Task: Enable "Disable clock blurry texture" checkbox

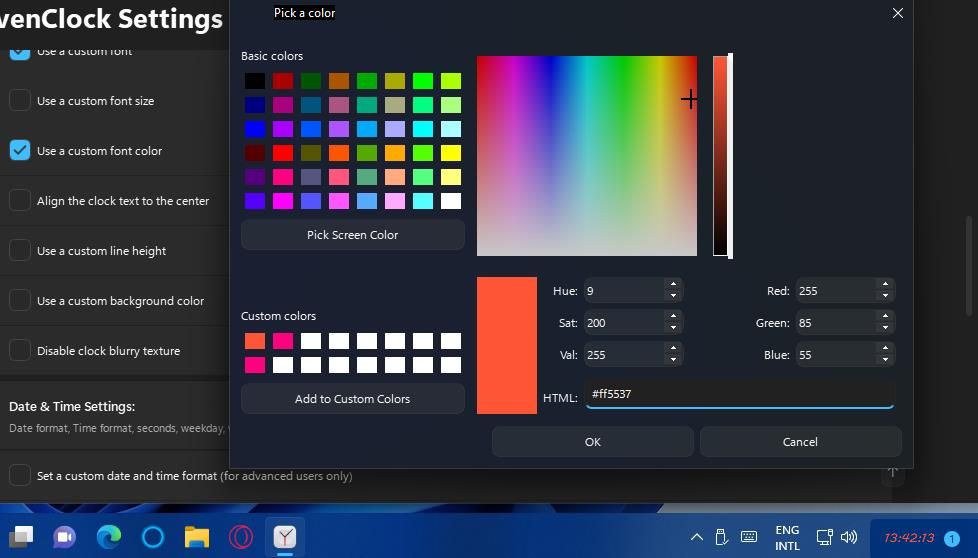Action: pos(20,351)
